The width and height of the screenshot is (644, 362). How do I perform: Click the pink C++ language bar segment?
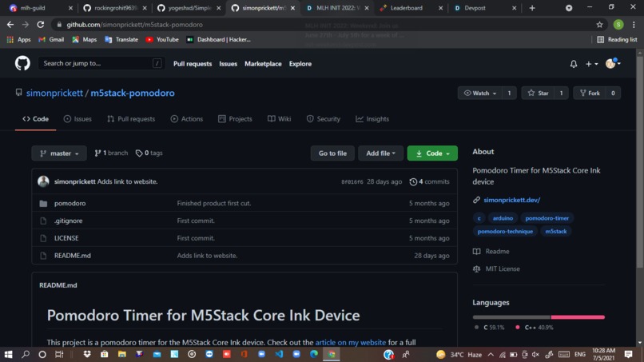[578, 317]
